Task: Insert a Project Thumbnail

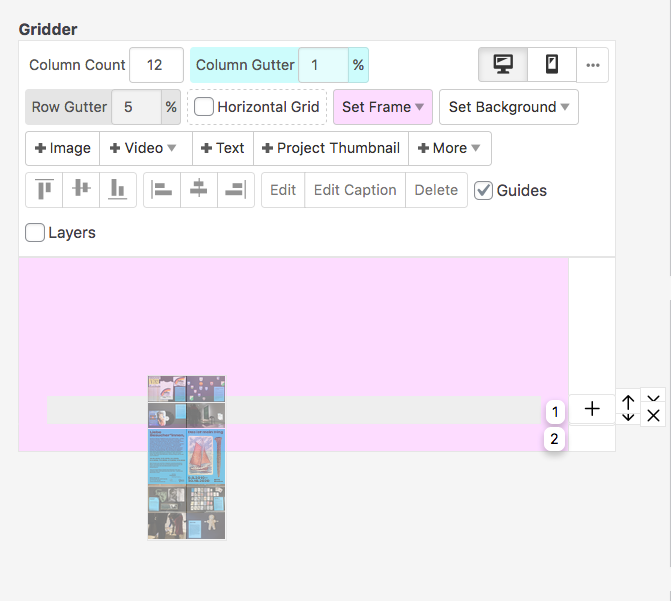Action: 330,148
